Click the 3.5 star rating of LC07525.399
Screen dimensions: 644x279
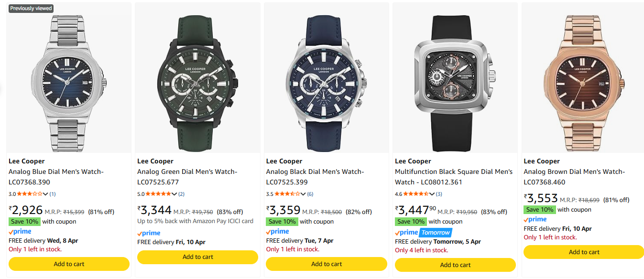tap(288, 194)
